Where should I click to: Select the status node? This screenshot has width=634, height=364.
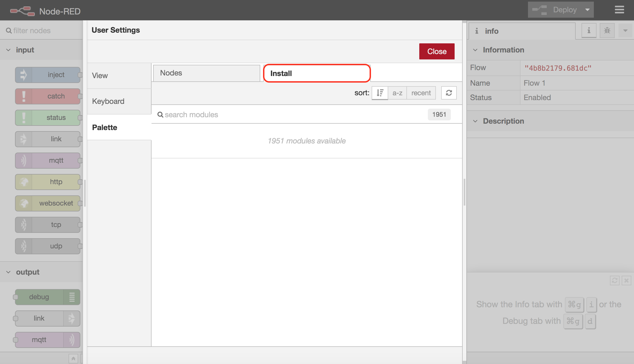[48, 117]
